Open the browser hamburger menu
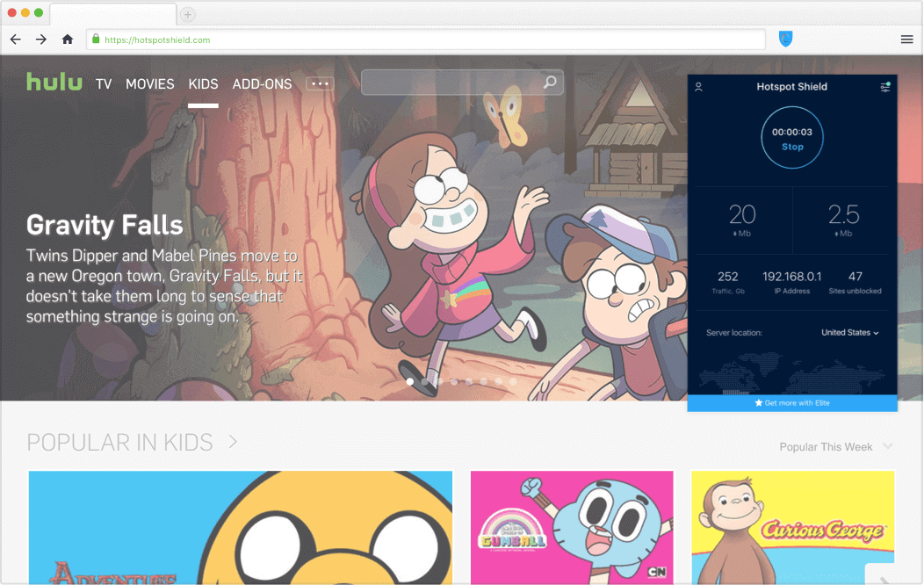The image size is (924, 585). [x=907, y=40]
